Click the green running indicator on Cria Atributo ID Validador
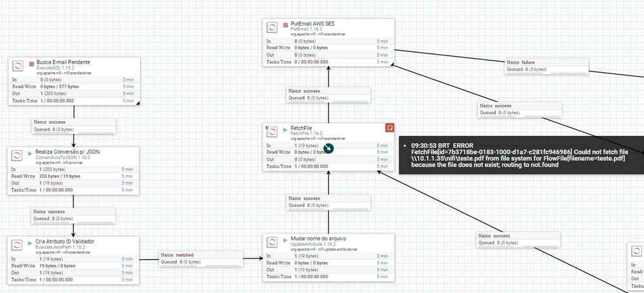Image resolution: width=644 pixels, height=293 pixels. [x=30, y=243]
